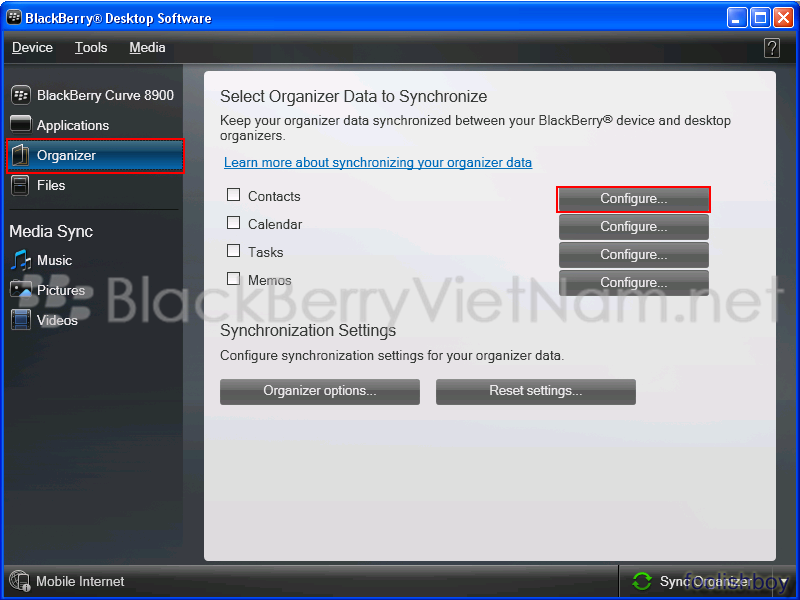Click the Media Sync heading
This screenshot has width=800, height=600.
[x=51, y=232]
